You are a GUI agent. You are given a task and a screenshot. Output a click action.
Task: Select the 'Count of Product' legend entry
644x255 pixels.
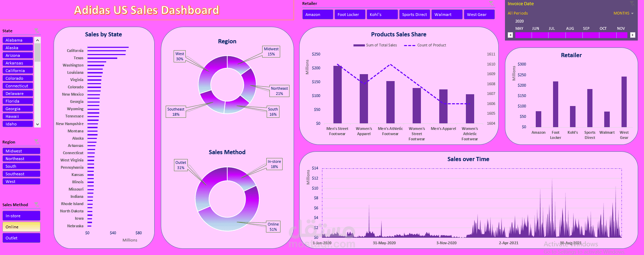pos(425,45)
